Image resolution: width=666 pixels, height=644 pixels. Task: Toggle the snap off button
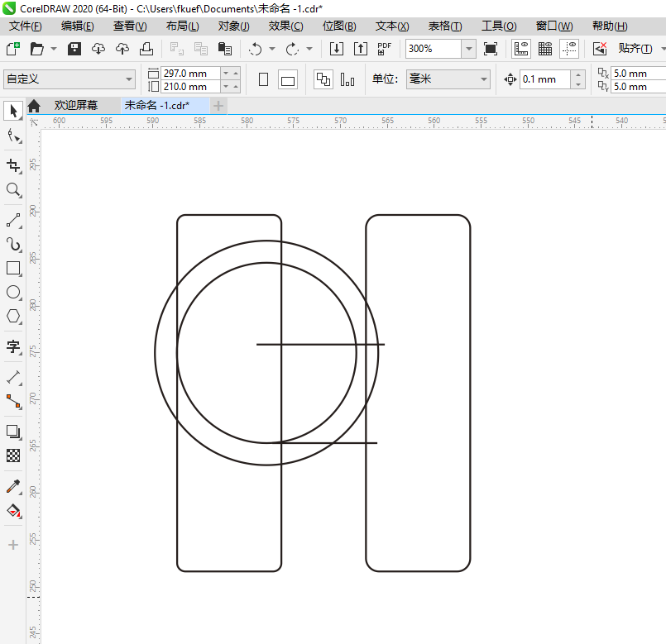point(600,49)
